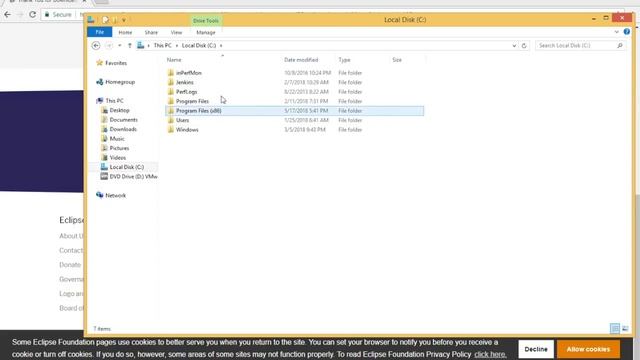Screen dimensions: 640x360
Task: Open the recent locations dropdown arrow
Action: click(120, 46)
